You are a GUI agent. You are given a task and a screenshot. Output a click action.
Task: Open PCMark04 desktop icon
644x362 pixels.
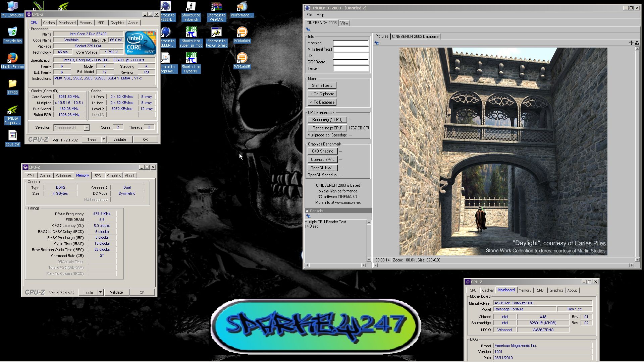[x=242, y=35]
